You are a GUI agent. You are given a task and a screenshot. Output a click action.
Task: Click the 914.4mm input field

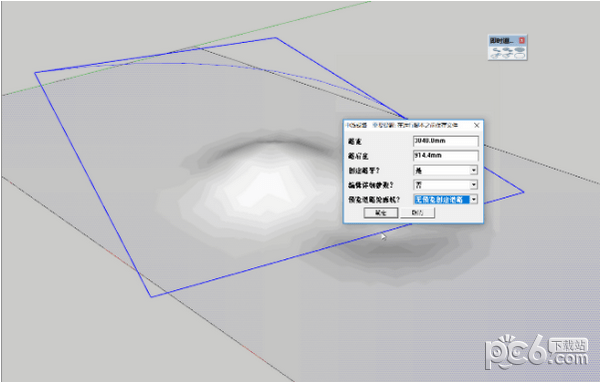click(x=446, y=156)
